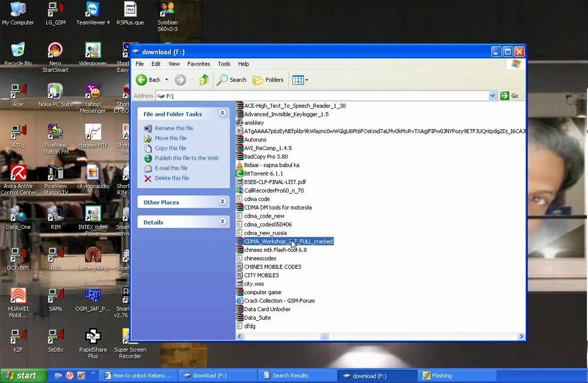Click Publish this file to the Web
This screenshot has width=588, height=383.
187,158
